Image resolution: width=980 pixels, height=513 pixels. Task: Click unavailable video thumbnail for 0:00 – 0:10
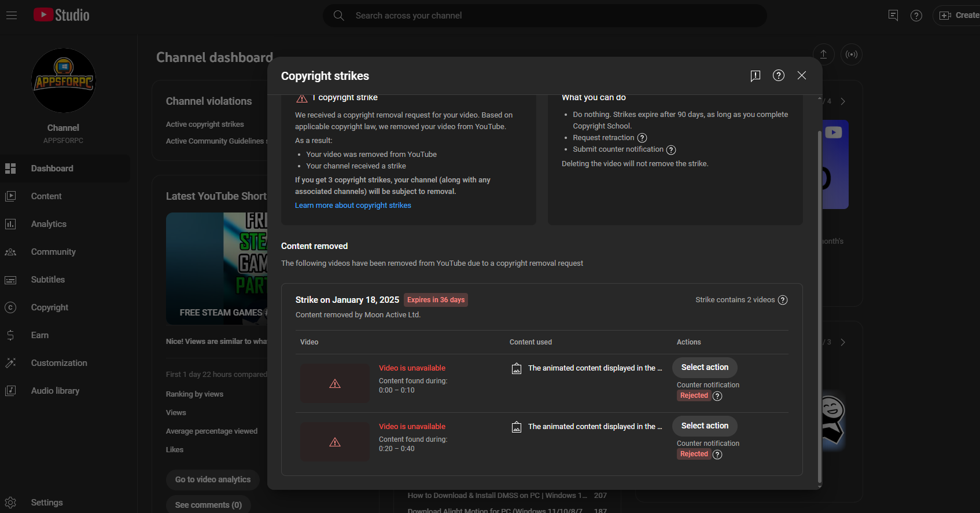point(335,383)
